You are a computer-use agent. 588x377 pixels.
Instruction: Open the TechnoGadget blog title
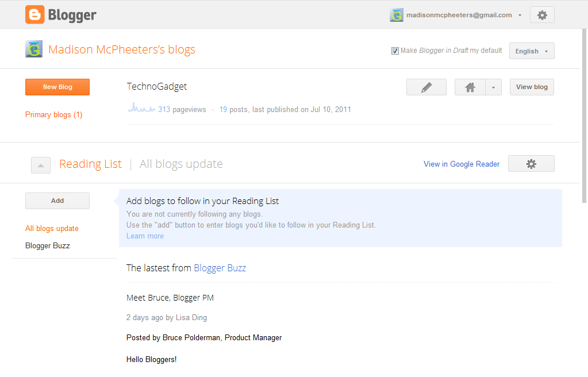pyautogui.click(x=157, y=87)
